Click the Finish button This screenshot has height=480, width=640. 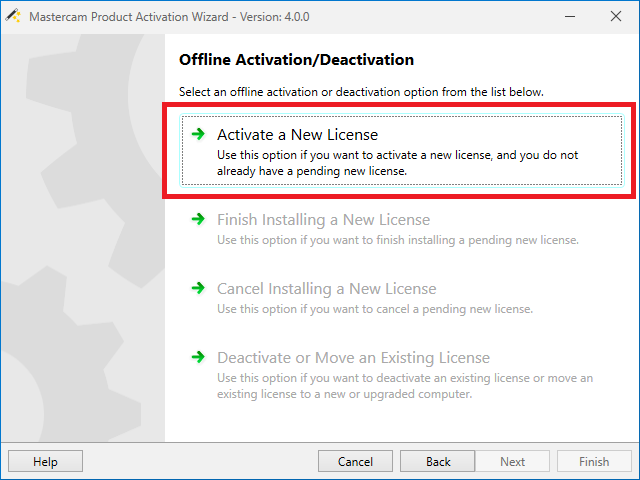[x=593, y=461]
